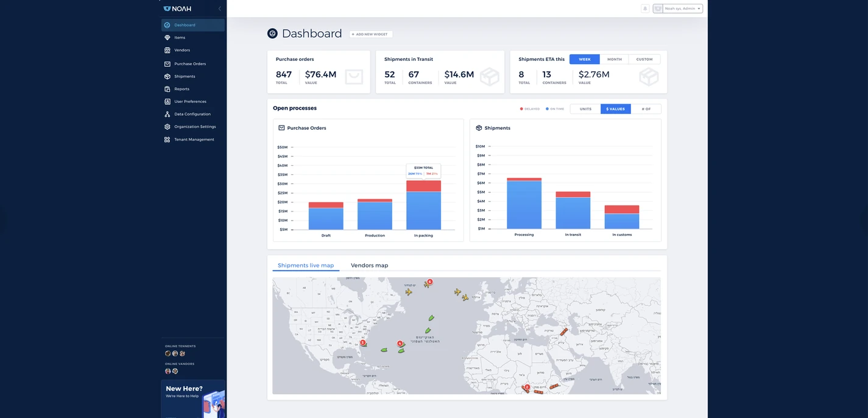Click the Organization Settings gear icon
Viewport: 868px width, 418px height.
[x=168, y=127]
